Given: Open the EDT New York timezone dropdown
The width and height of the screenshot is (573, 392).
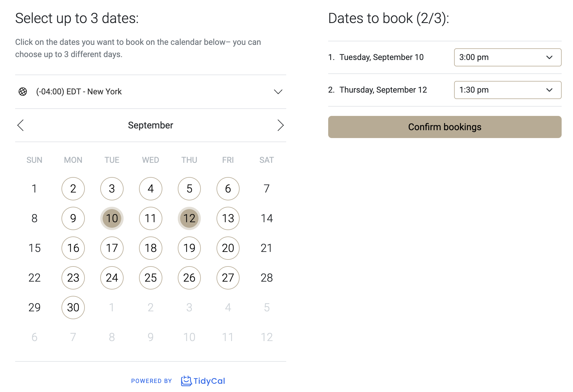Looking at the screenshot, I should click(150, 92).
